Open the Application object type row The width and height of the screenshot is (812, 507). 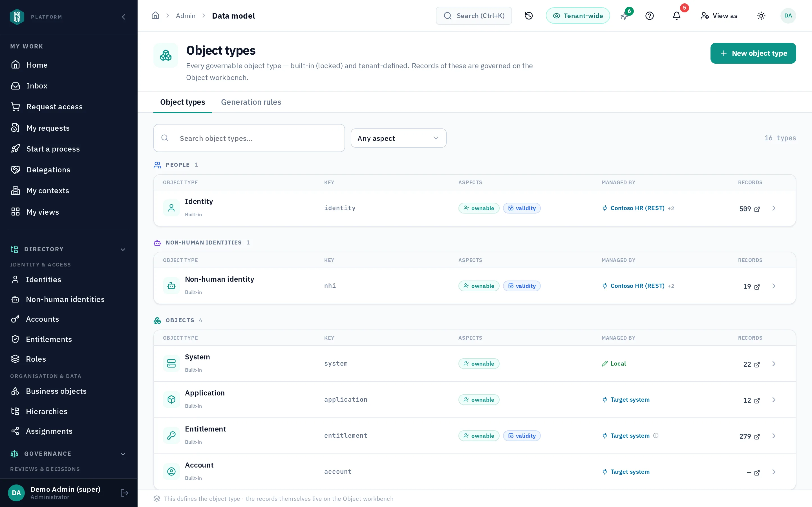pos(475,400)
